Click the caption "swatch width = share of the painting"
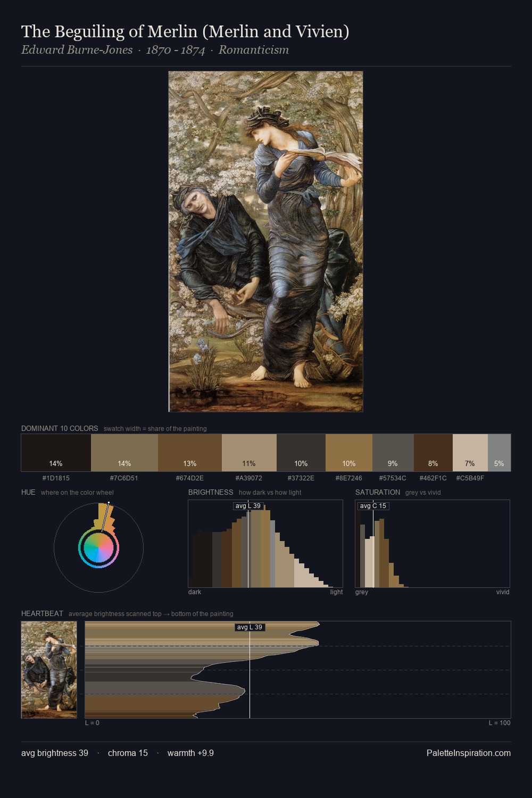 (x=155, y=429)
